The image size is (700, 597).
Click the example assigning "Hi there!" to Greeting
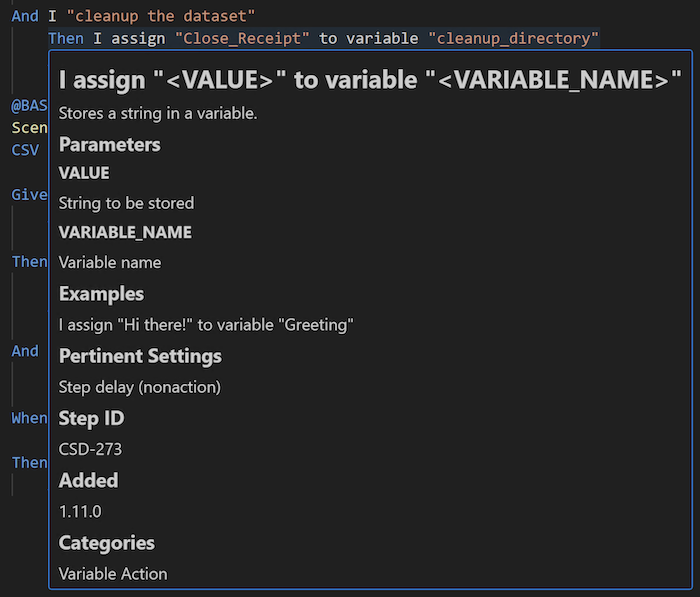pos(206,325)
